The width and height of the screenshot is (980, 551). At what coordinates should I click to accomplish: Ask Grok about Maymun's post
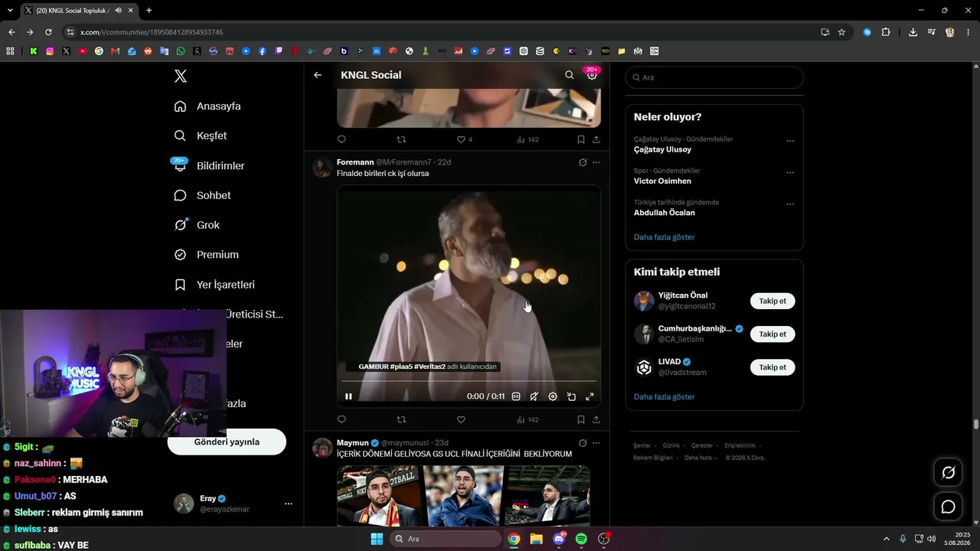(x=583, y=443)
